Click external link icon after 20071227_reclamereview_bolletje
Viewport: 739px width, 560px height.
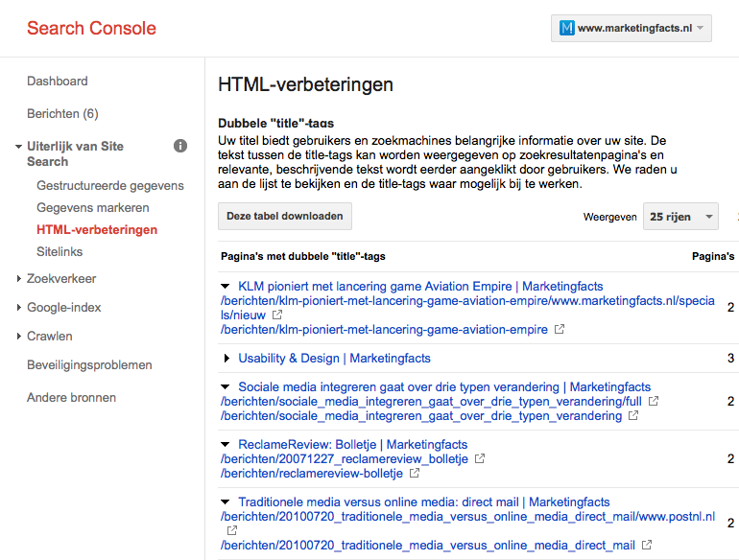click(x=480, y=459)
